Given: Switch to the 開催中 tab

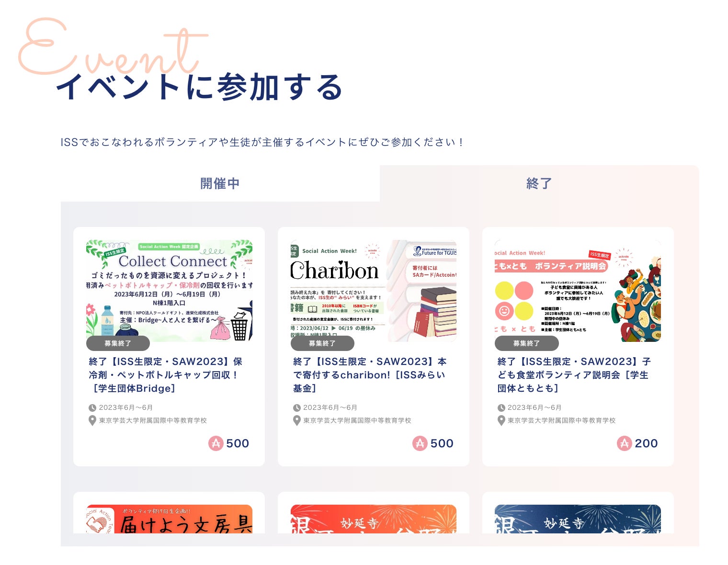Looking at the screenshot, I should point(220,183).
